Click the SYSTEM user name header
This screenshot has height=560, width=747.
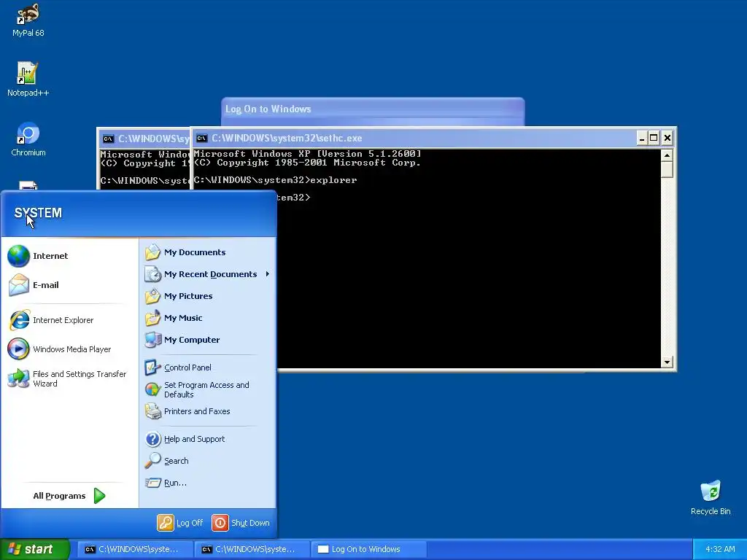(x=38, y=213)
